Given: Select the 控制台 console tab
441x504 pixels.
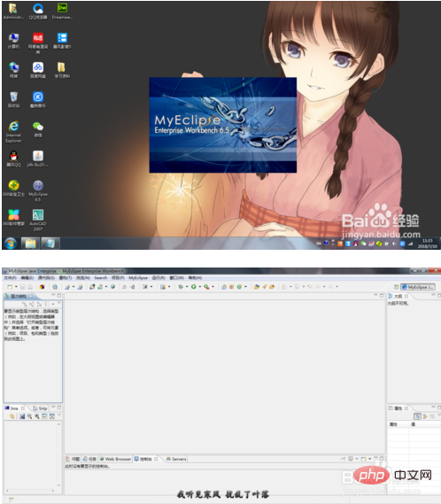Looking at the screenshot, I should coord(146,459).
